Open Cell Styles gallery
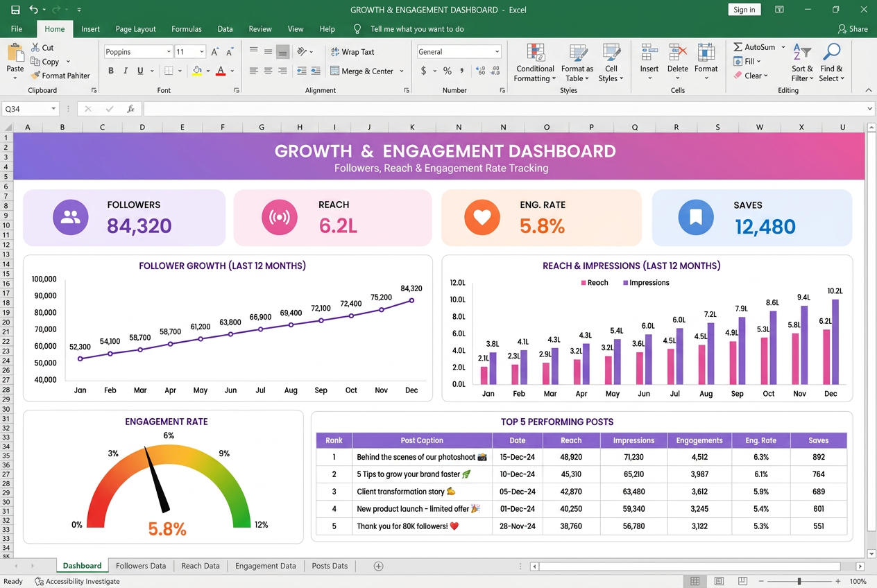The height and width of the screenshot is (588, 877). [x=611, y=62]
